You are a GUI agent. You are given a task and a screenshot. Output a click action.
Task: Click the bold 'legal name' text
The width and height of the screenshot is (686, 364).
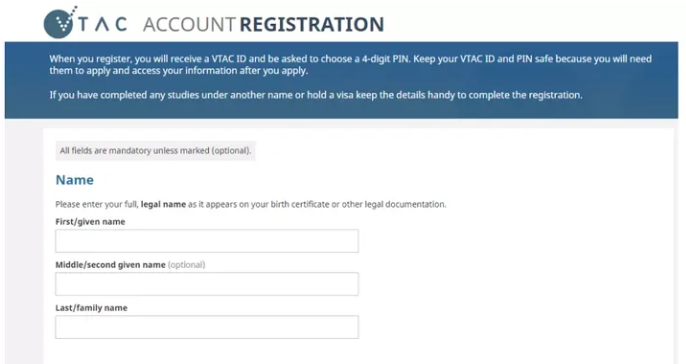point(163,204)
